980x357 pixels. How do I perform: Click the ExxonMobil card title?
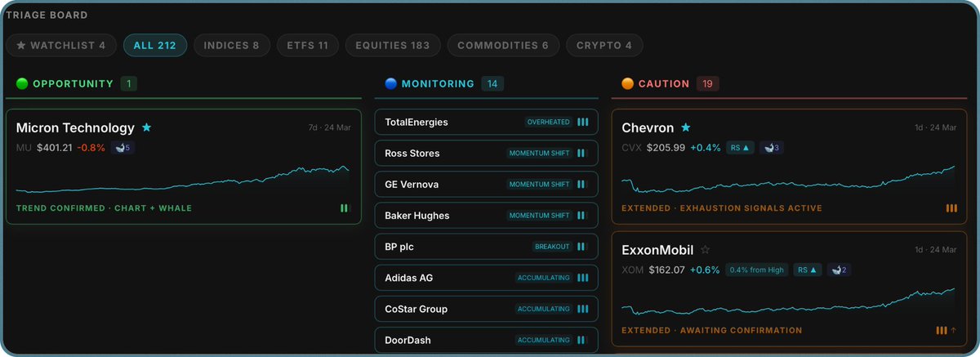coord(657,250)
